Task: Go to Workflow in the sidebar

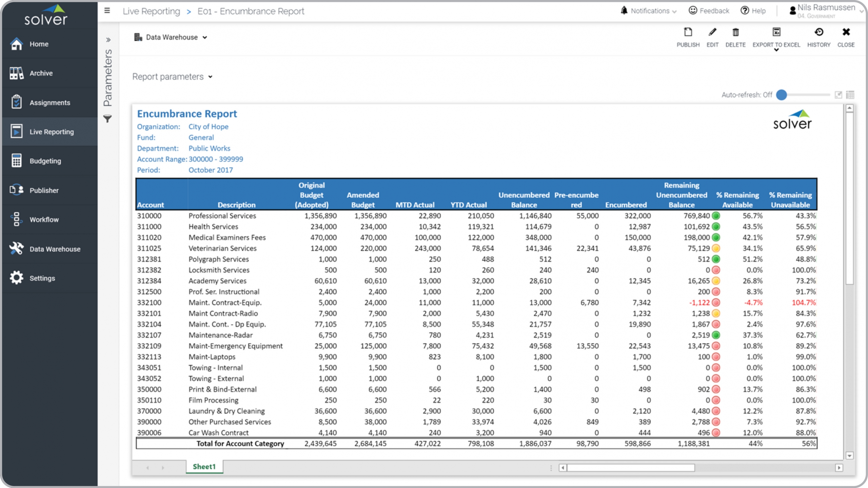Action: click(44, 220)
